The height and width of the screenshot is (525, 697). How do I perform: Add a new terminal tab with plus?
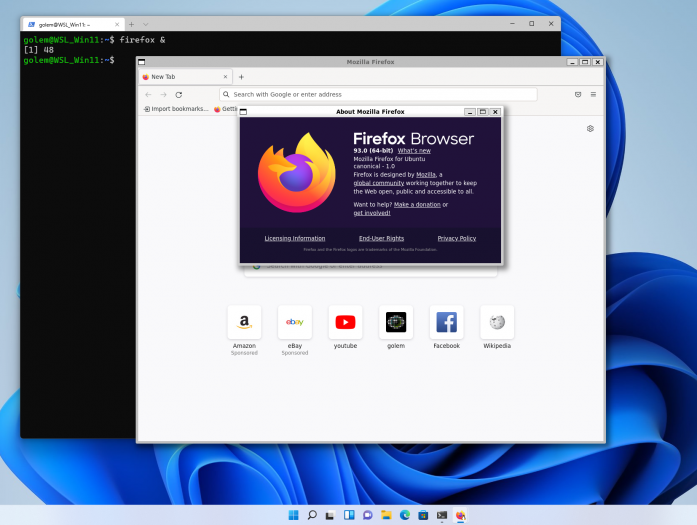point(131,24)
